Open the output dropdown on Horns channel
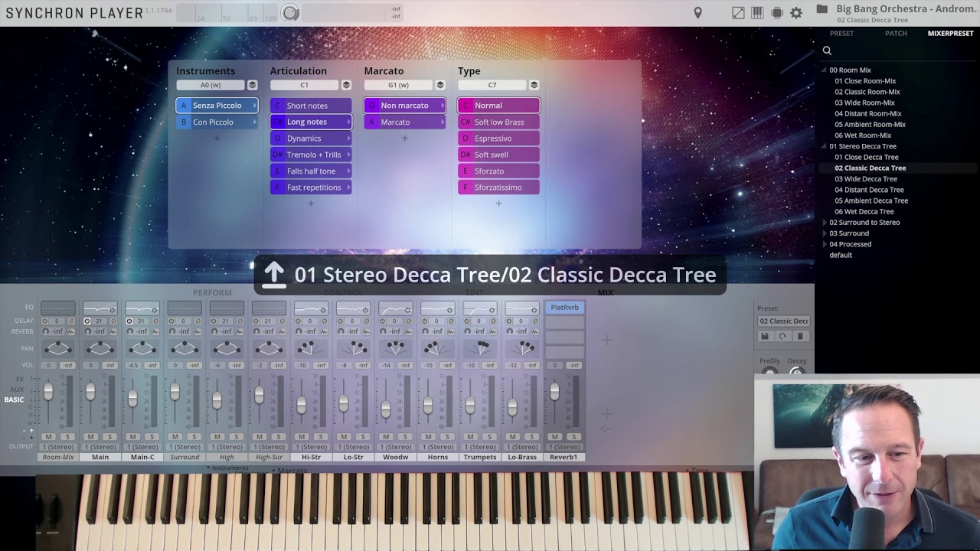 437,447
